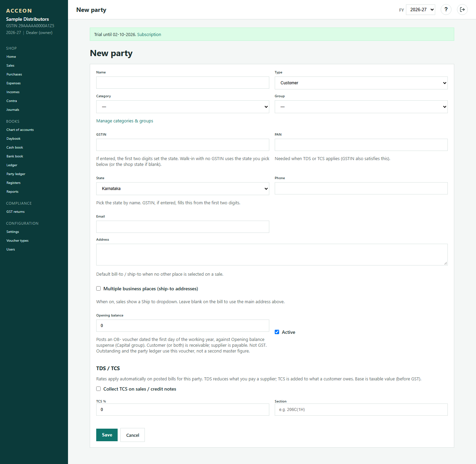
Task: Click the Email input field
Action: coord(183,227)
